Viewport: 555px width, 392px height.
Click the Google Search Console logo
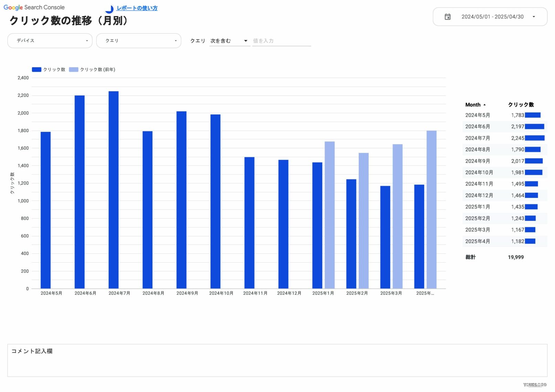[33, 7]
